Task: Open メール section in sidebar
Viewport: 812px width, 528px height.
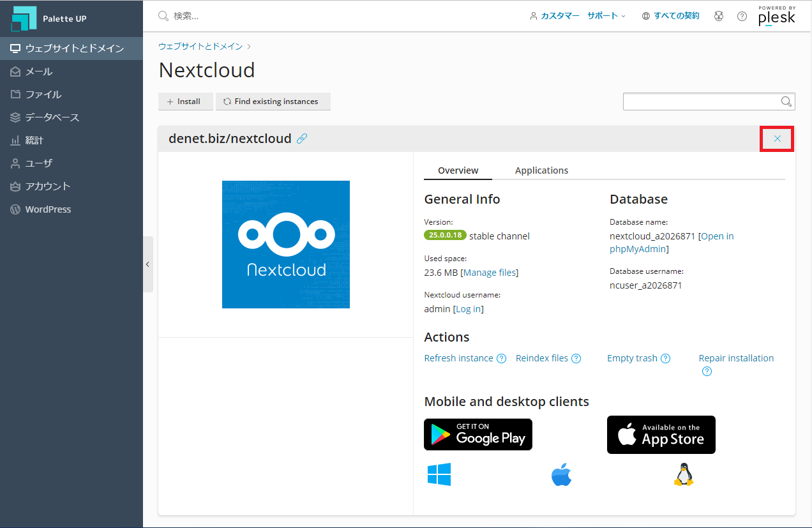Action: [71, 72]
